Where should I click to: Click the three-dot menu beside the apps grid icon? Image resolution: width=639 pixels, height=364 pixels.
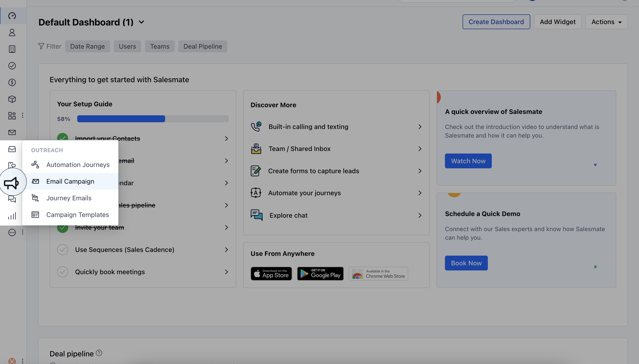[22, 115]
